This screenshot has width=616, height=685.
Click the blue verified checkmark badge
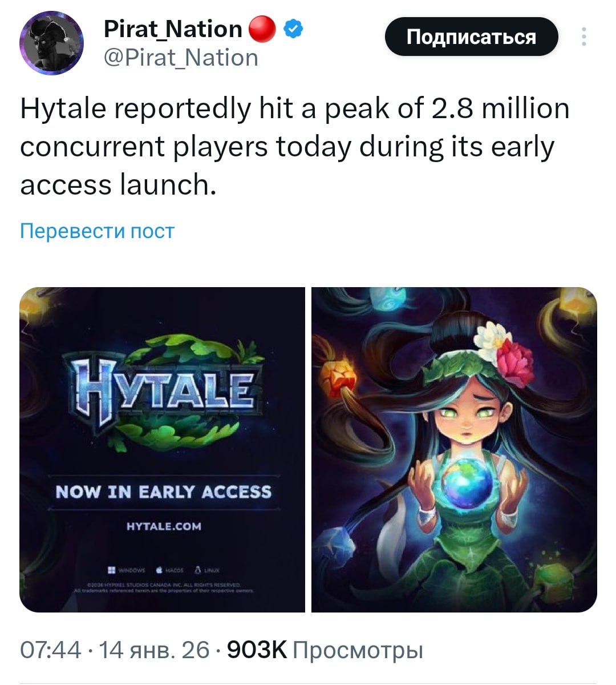coord(294,29)
